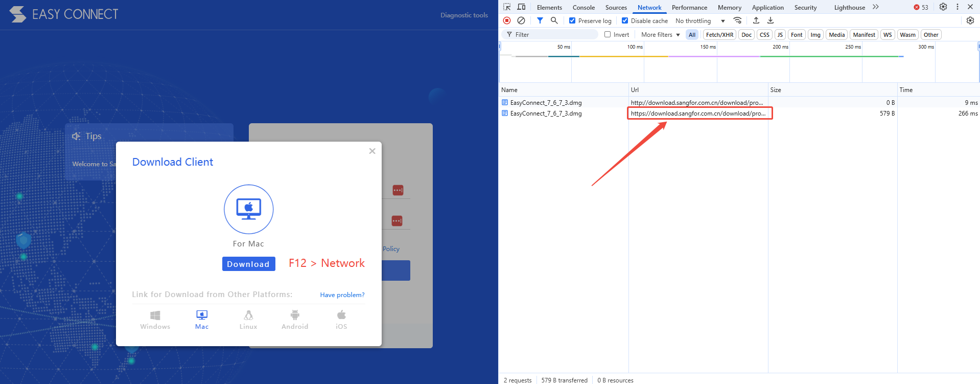Stop recording network log
The width and height of the screenshot is (980, 384).
click(507, 20)
